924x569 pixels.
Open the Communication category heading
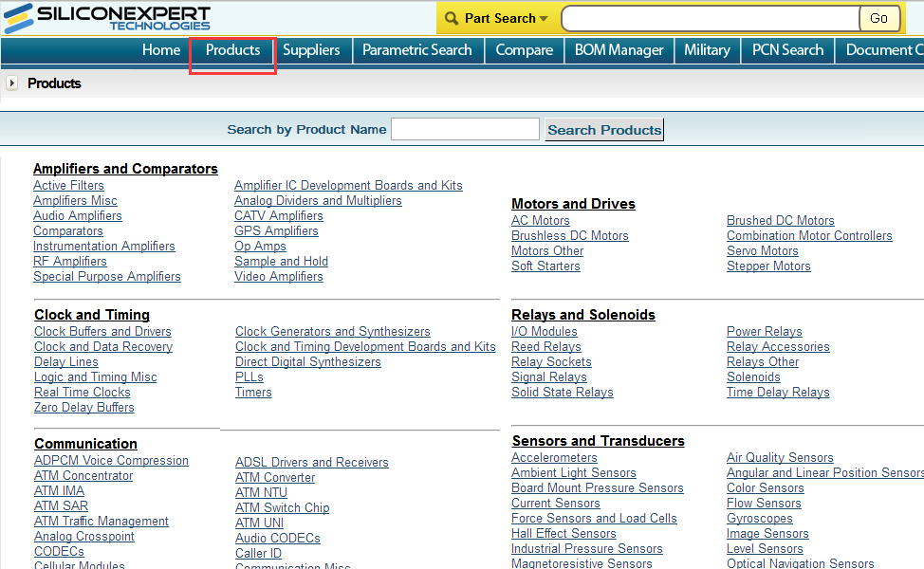pyautogui.click(x=85, y=444)
